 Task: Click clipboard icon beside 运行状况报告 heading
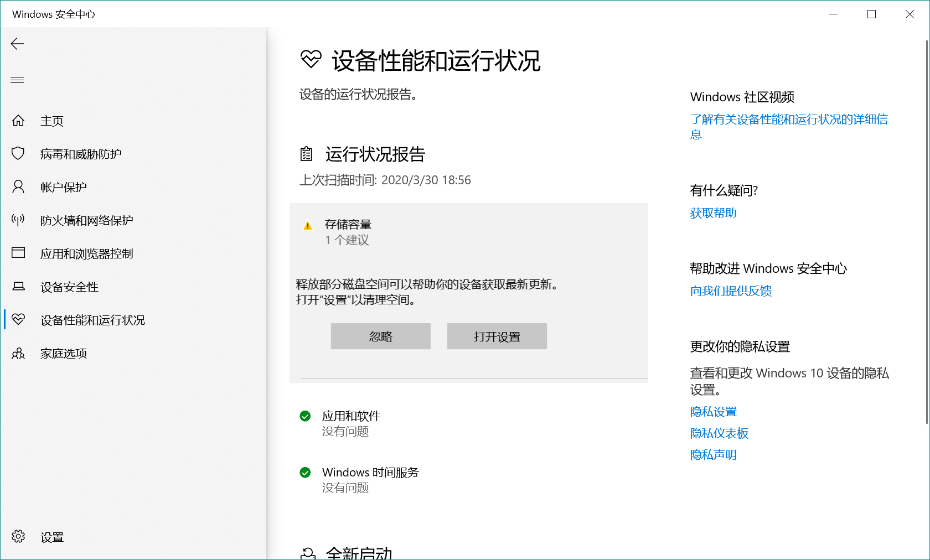[306, 154]
